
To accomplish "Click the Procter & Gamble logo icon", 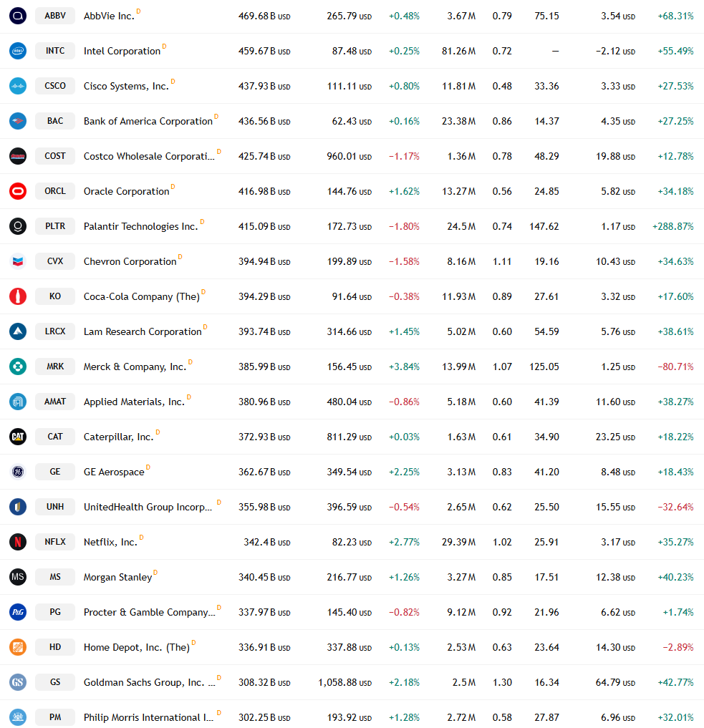I will tap(18, 612).
